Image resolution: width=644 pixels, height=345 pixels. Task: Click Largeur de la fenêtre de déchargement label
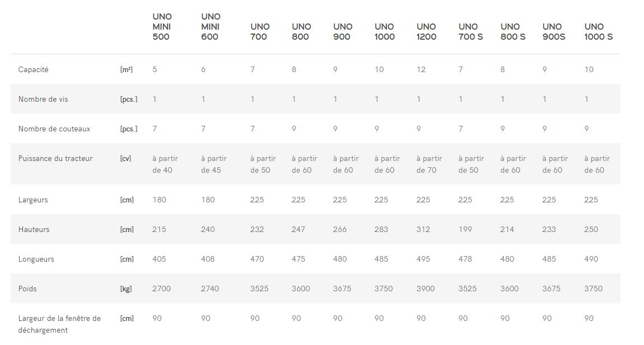click(59, 324)
